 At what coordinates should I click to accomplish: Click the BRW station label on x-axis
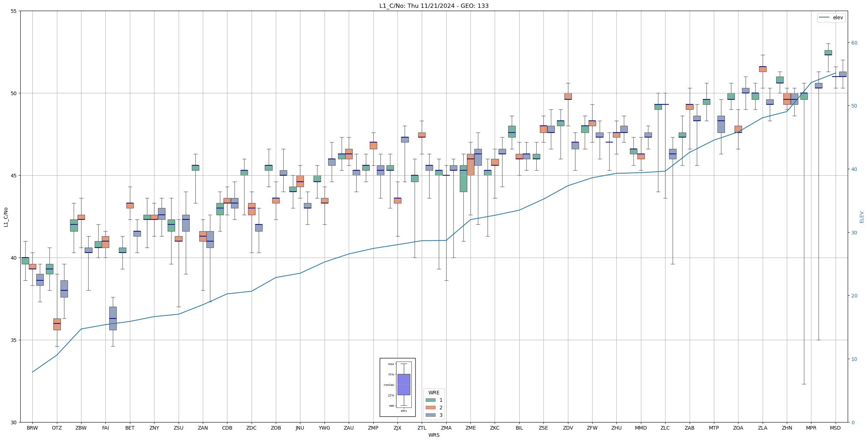point(32,428)
